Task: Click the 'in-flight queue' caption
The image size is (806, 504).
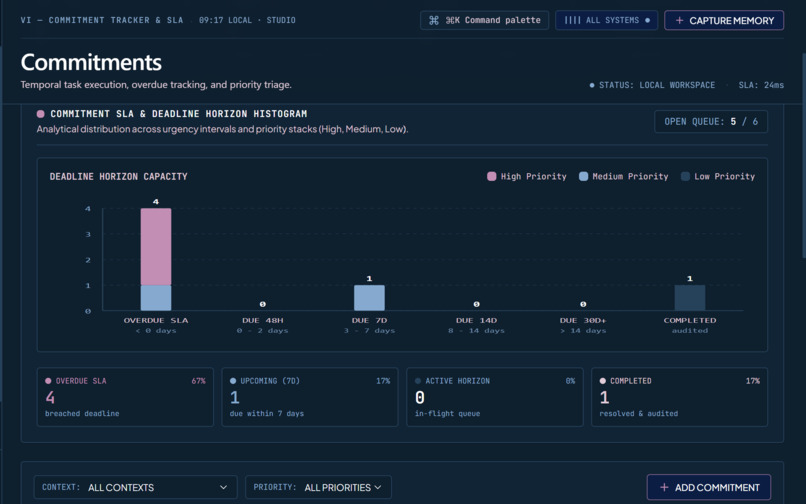Action: tap(447, 413)
